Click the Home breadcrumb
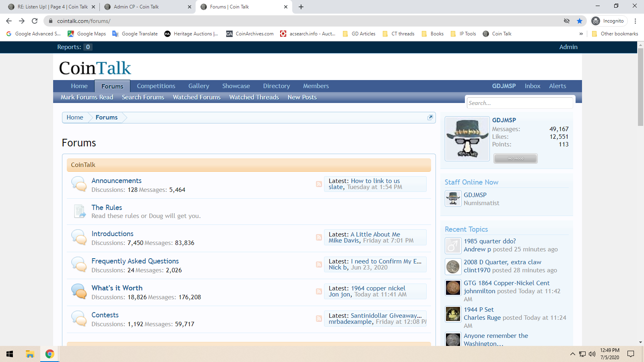 tap(75, 117)
